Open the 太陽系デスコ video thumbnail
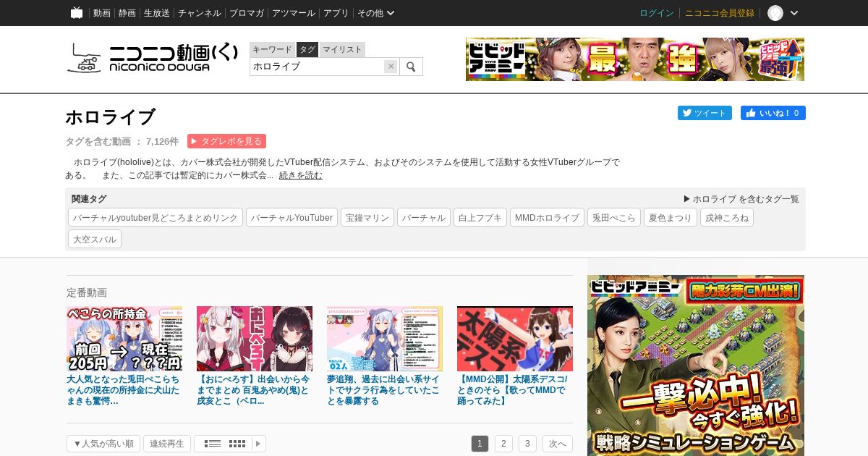This screenshot has height=456, width=868. 515,339
